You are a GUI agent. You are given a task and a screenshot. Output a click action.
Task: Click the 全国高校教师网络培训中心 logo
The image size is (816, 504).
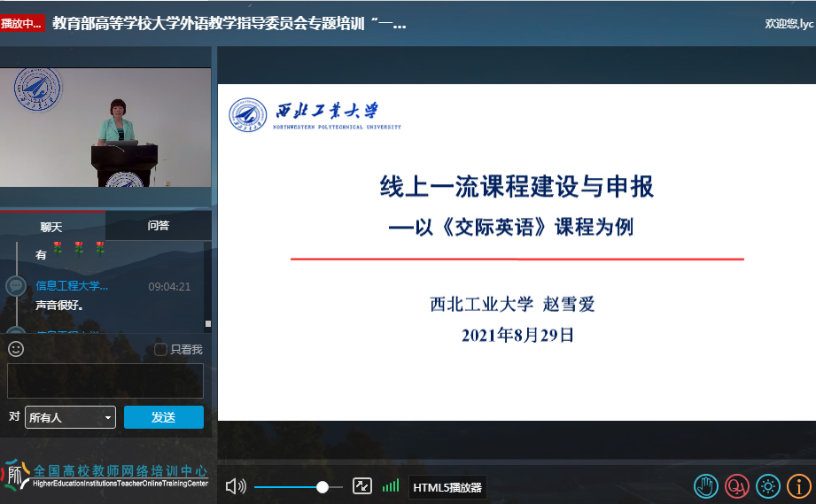click(x=105, y=475)
